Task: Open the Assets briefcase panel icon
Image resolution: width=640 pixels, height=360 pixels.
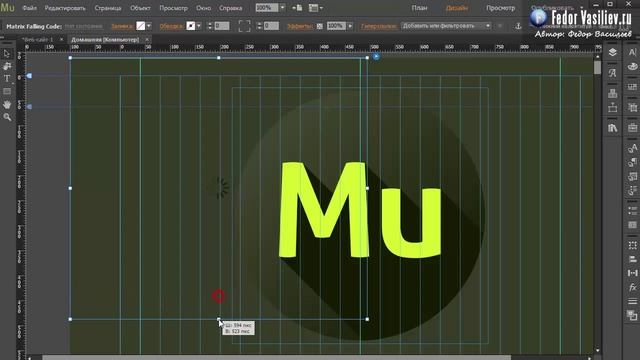Action: coord(632,128)
